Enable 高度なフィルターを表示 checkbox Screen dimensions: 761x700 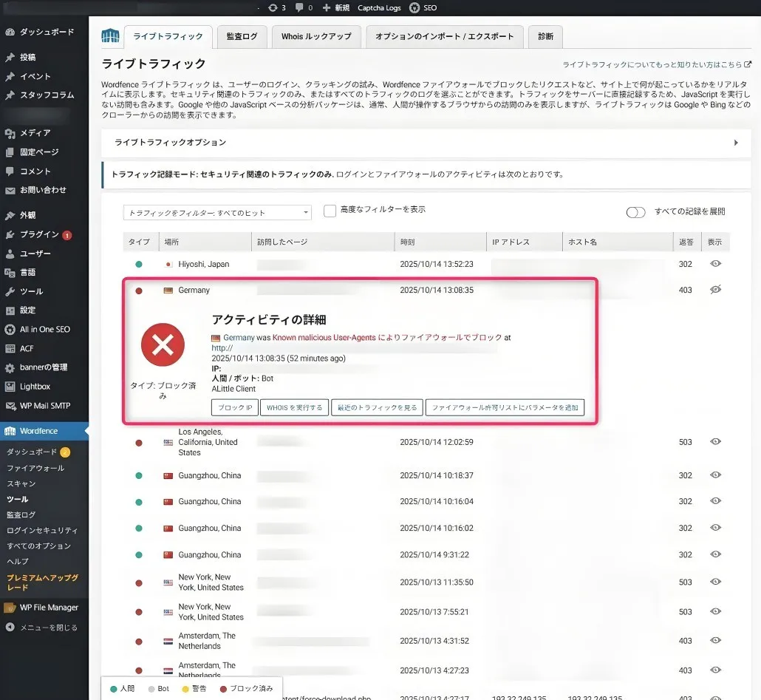[330, 211]
